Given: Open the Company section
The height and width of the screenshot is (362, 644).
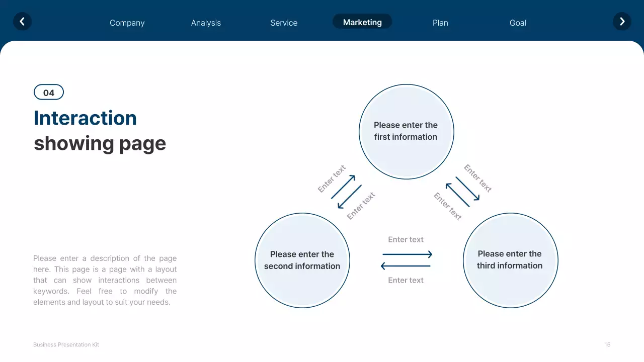Looking at the screenshot, I should [127, 23].
